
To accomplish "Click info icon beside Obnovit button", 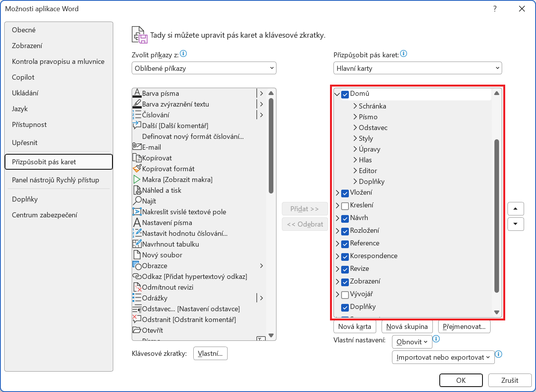I will point(436,339).
